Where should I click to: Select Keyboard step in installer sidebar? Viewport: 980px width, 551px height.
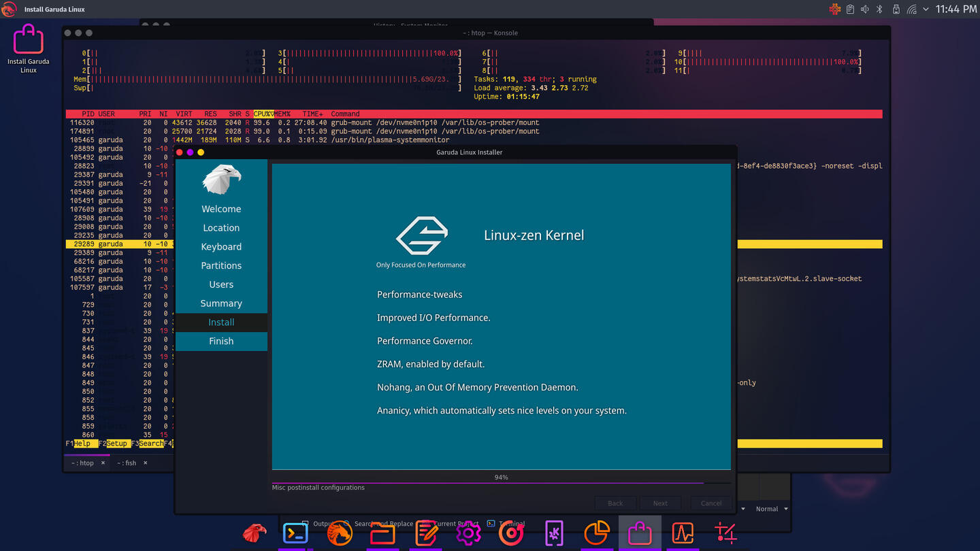[221, 247]
